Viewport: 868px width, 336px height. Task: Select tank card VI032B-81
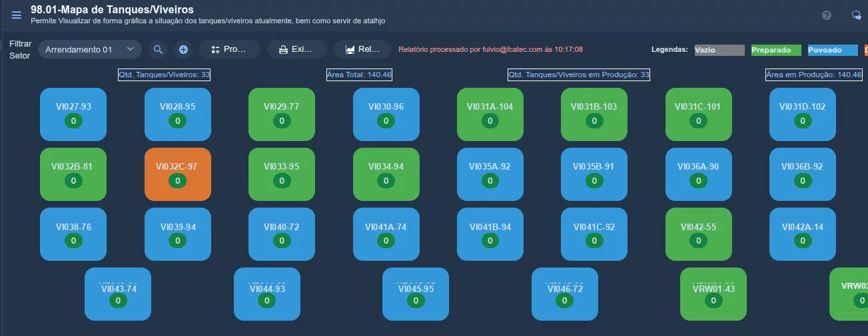pyautogui.click(x=73, y=174)
